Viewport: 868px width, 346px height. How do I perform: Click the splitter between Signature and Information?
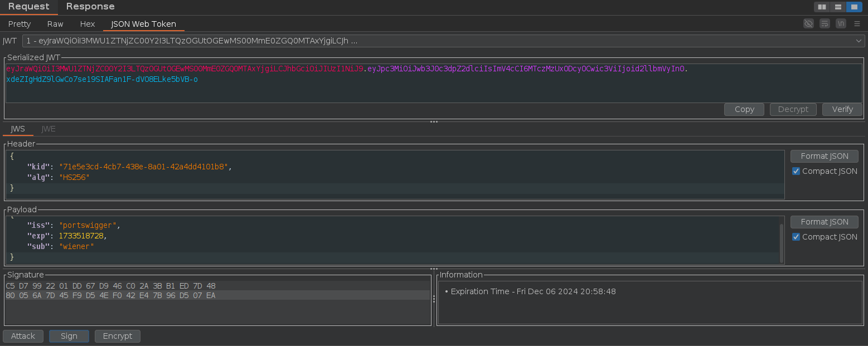pyautogui.click(x=434, y=299)
